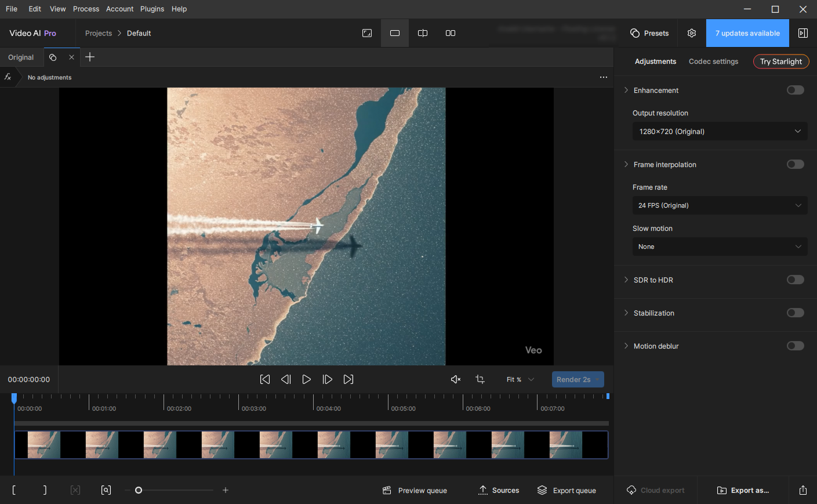Viewport: 817px width, 504px height.
Task: Set the trim in-point bracket
Action: 14,490
